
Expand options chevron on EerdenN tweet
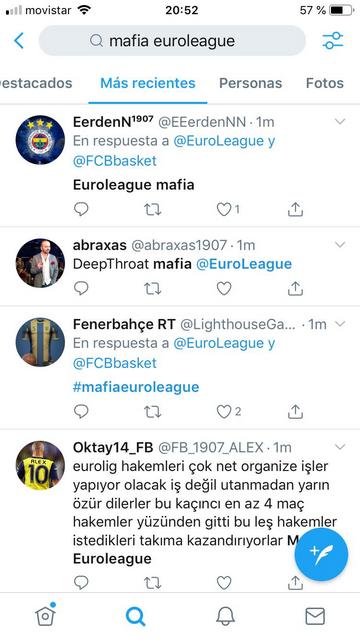click(340, 122)
